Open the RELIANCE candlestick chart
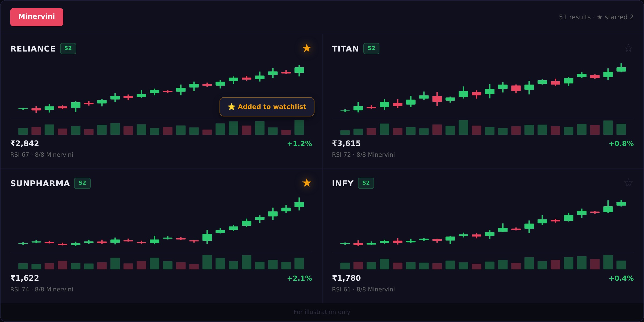 (161, 89)
